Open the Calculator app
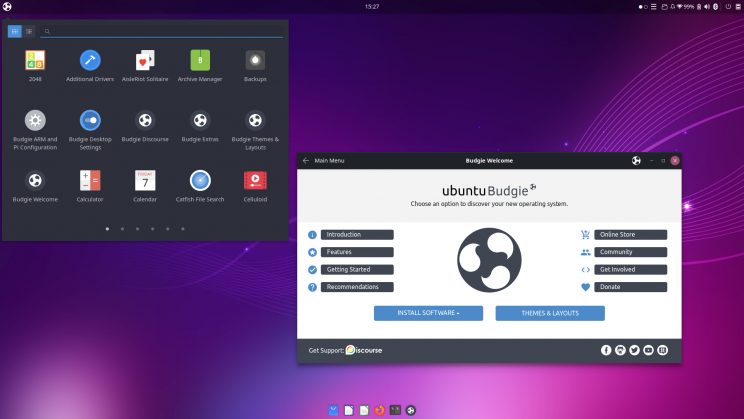744x419 pixels. (x=90, y=180)
